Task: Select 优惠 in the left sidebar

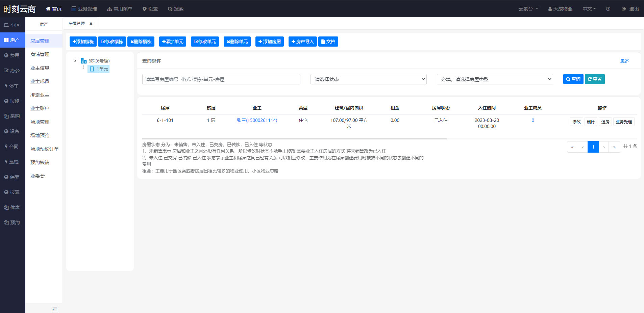Action: 13,207
